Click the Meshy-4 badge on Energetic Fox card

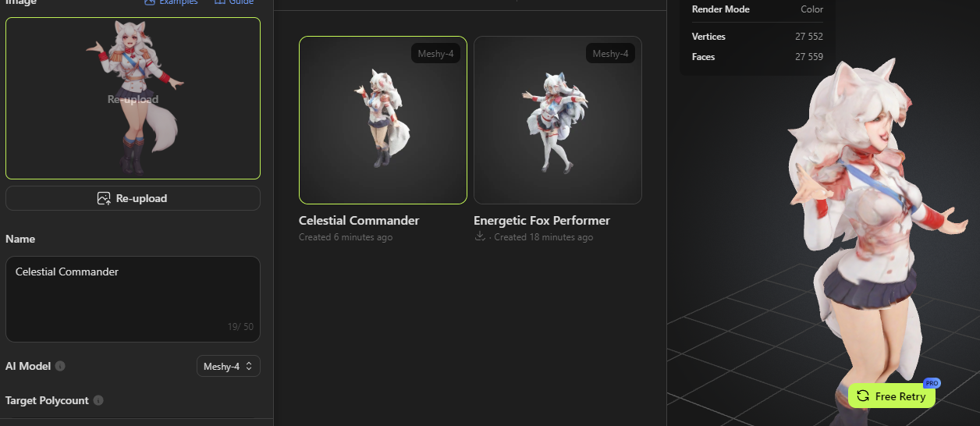(x=610, y=54)
